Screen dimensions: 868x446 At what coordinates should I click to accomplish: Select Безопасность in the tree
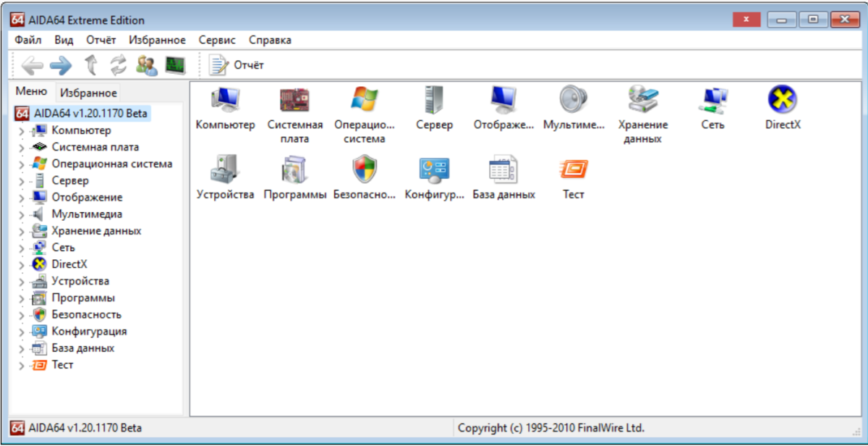click(x=86, y=314)
